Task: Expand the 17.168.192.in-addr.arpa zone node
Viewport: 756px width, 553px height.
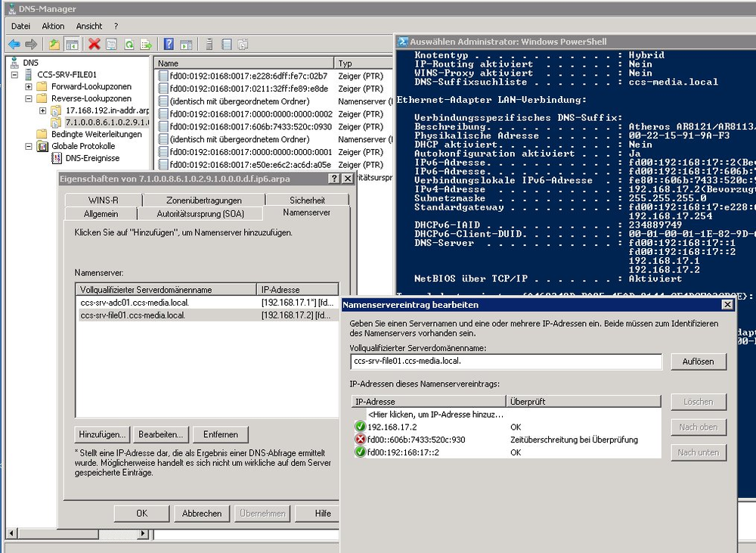Action: point(42,110)
